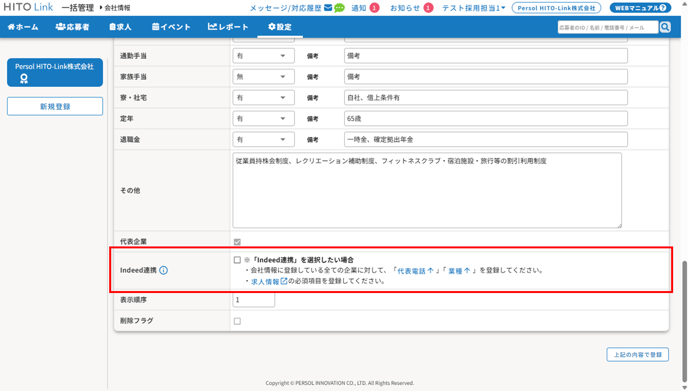Open the WEBマニュアル help button
Viewport: 688px width, 391px height.
click(640, 8)
